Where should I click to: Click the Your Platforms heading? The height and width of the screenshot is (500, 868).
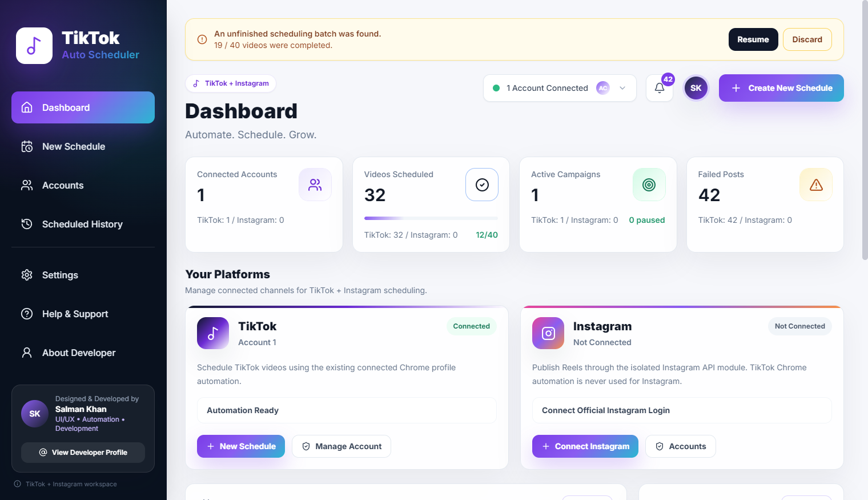coord(228,274)
